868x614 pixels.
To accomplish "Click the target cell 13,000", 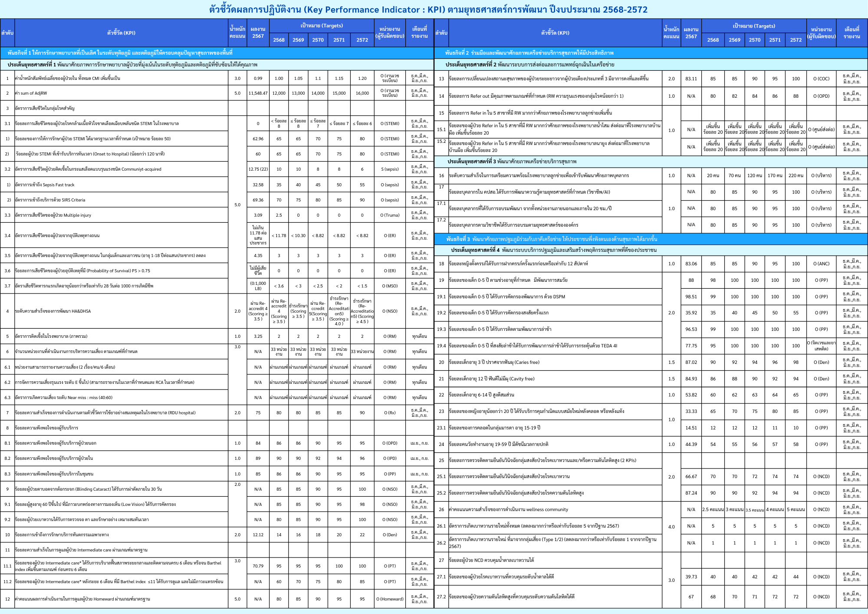I will [x=298, y=93].
